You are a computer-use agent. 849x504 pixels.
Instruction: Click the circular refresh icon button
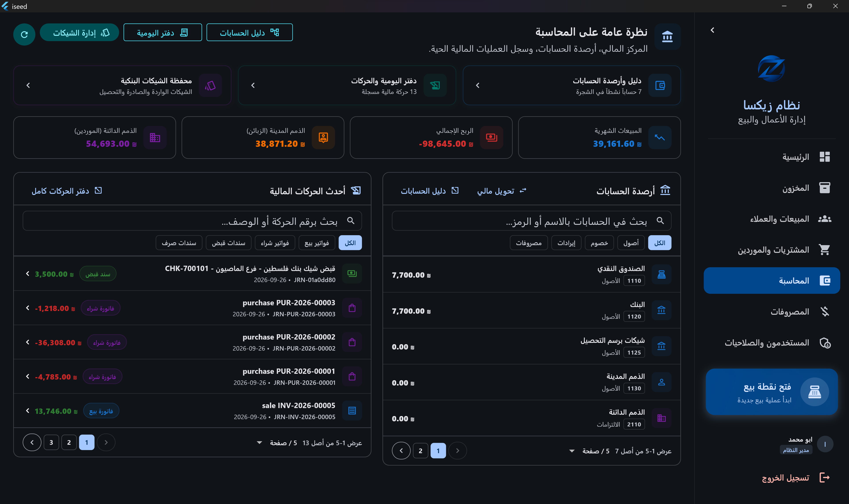pos(24,34)
